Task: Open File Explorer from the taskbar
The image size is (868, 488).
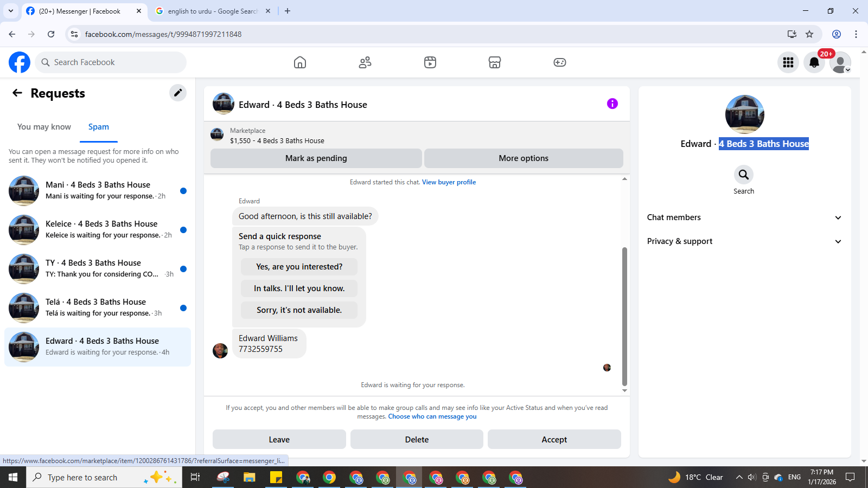Action: tap(249, 477)
